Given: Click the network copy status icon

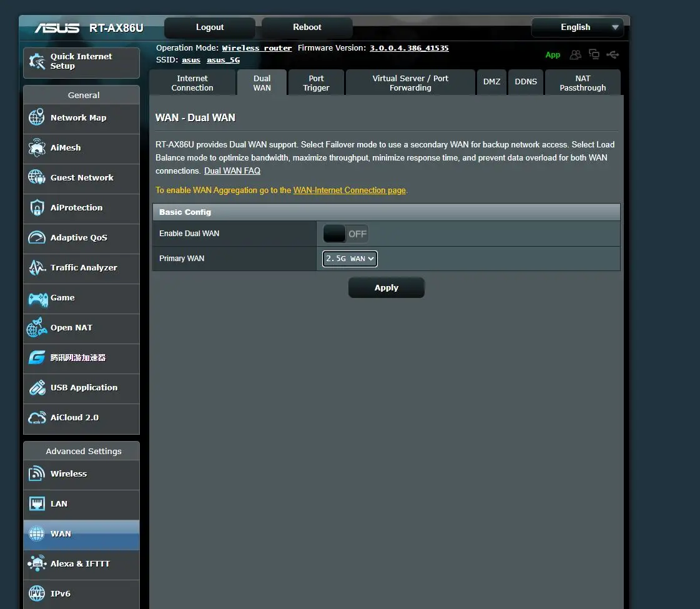Looking at the screenshot, I should point(594,54).
